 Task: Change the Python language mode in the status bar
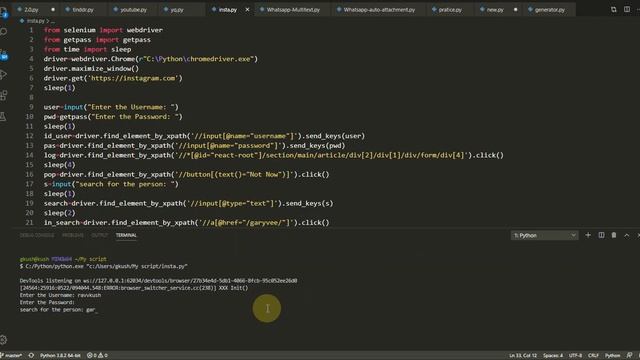click(612, 356)
